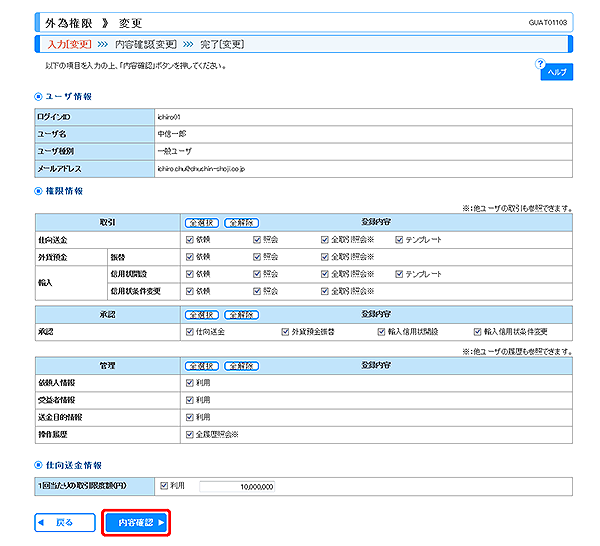The height and width of the screenshot is (546, 600).
Task: Toggle 輸入信用状開設 approval checkbox
Action: (x=381, y=332)
